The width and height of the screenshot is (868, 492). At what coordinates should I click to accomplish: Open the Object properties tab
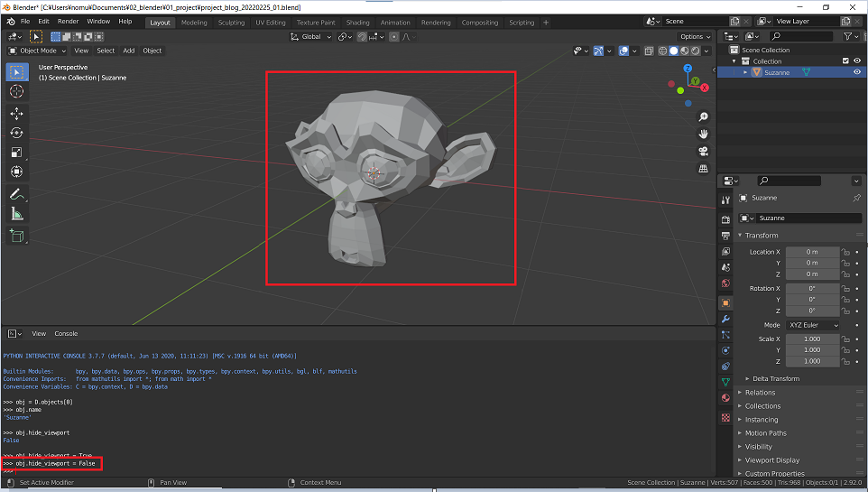(725, 303)
